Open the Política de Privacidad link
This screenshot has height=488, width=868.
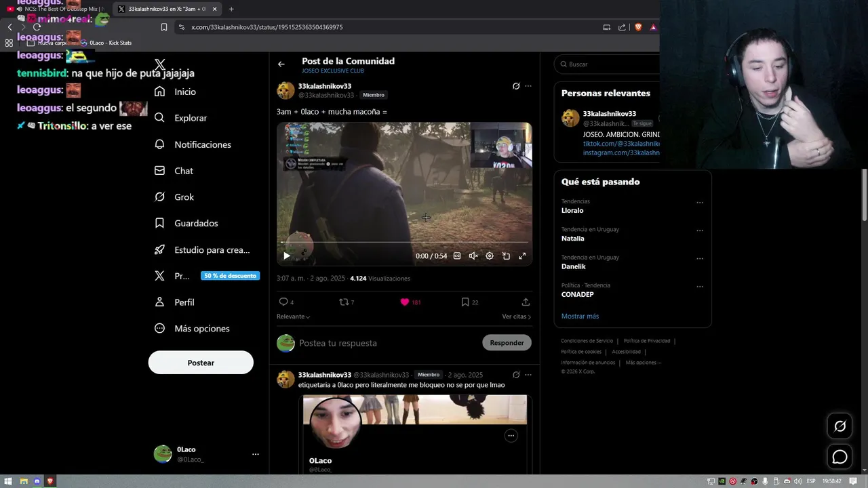coord(647,341)
